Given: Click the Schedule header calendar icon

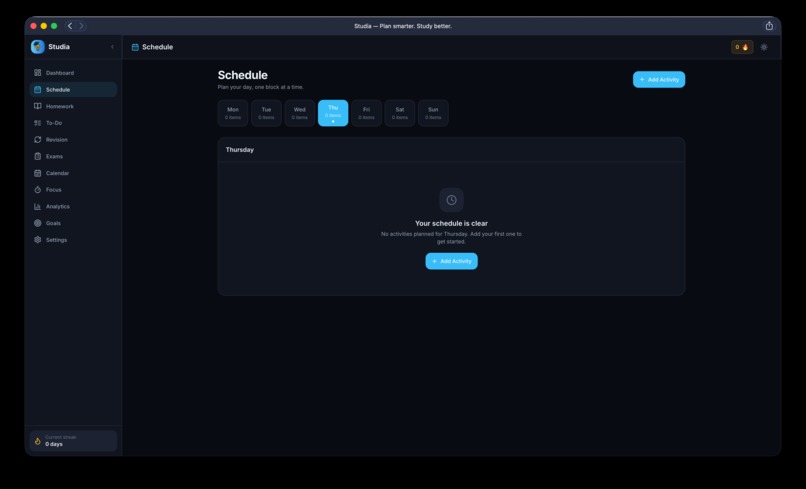Looking at the screenshot, I should click(135, 47).
